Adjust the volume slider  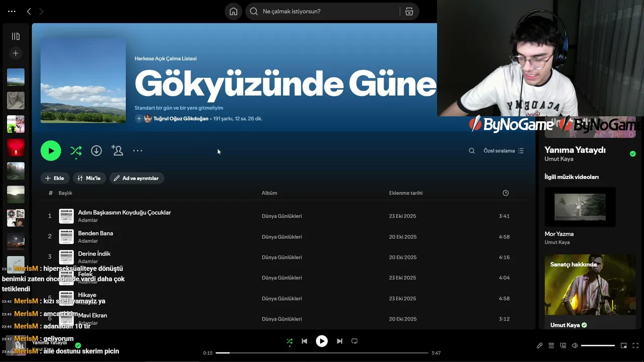(598, 346)
